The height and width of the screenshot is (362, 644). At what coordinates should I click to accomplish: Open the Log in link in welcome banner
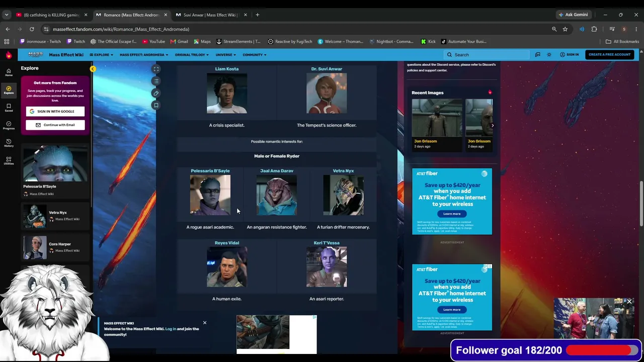pos(171,329)
